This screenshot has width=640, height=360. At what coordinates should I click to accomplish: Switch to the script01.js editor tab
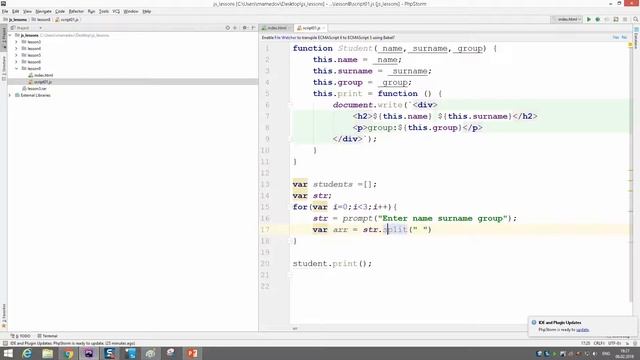click(311, 28)
